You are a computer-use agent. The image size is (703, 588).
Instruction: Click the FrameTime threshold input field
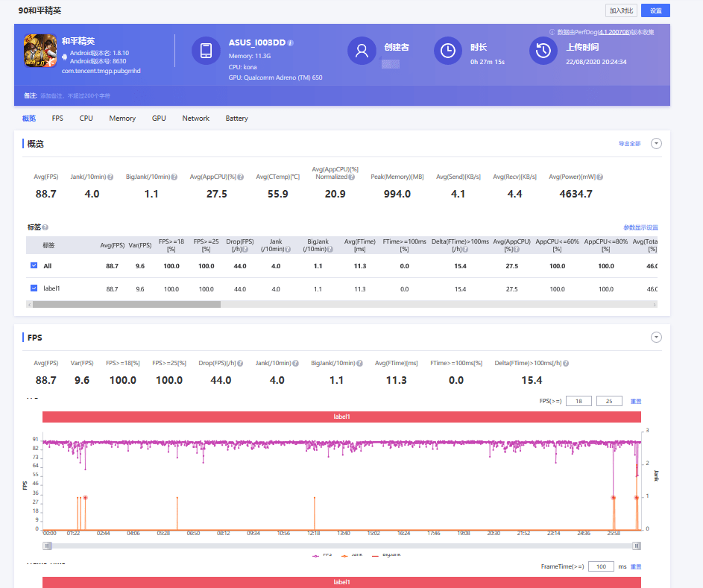pos(601,566)
